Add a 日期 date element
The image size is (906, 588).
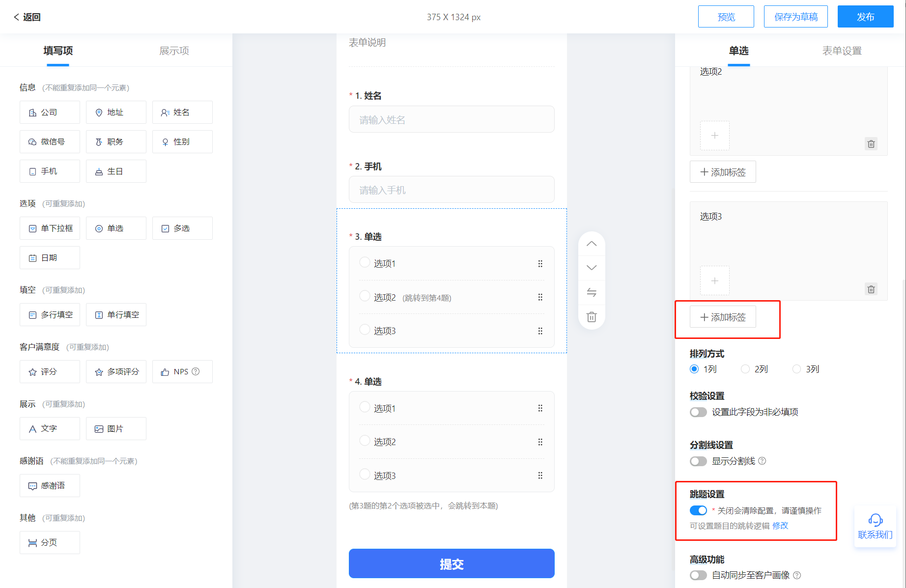coord(50,258)
